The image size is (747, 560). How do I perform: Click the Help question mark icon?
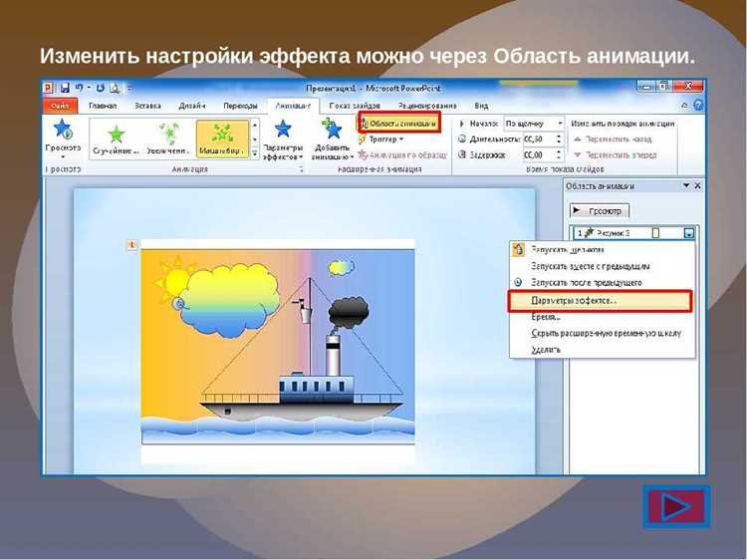point(698,105)
